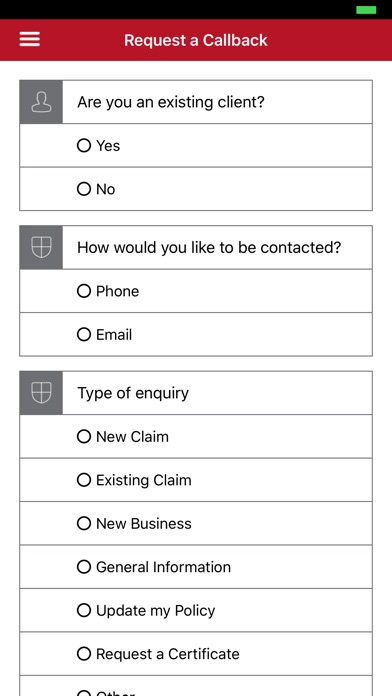Tap the green battery indicator

click(x=366, y=10)
